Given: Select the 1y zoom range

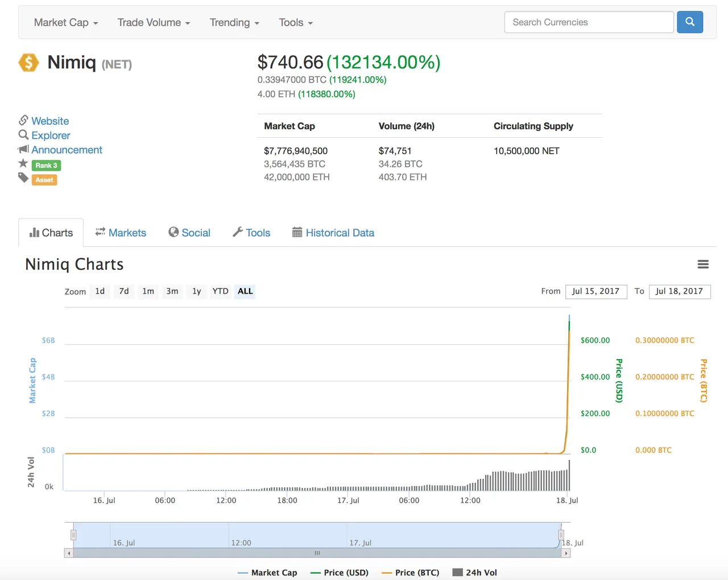Looking at the screenshot, I should tap(196, 291).
